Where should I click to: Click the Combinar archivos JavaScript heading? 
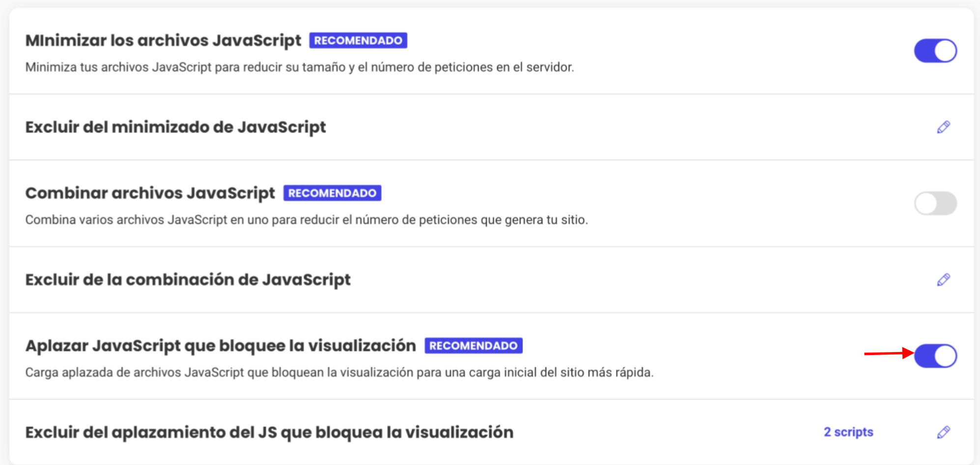tap(150, 193)
